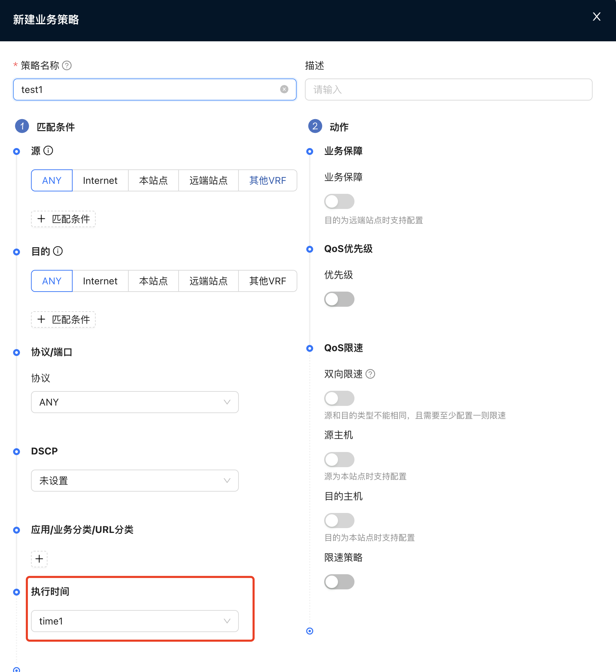Screen dimensions: 616x672
Task: Toggle the 限速策略 switch on
Action: tap(339, 582)
